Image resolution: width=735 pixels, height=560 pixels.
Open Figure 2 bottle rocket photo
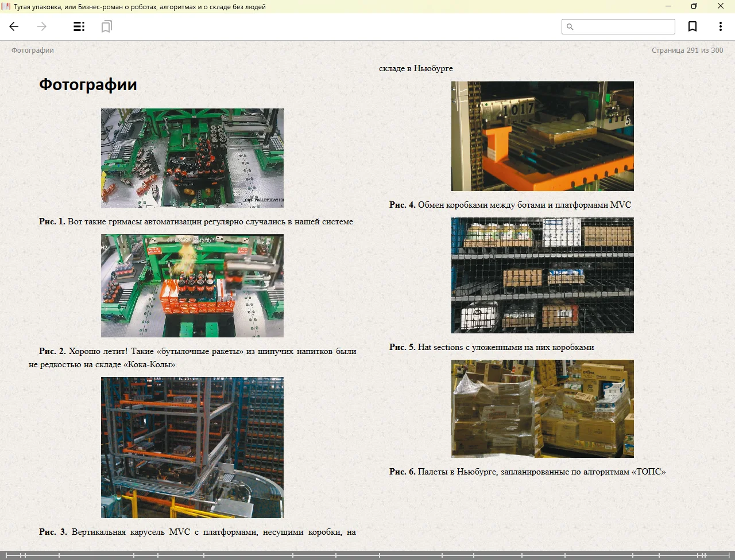[x=192, y=286]
